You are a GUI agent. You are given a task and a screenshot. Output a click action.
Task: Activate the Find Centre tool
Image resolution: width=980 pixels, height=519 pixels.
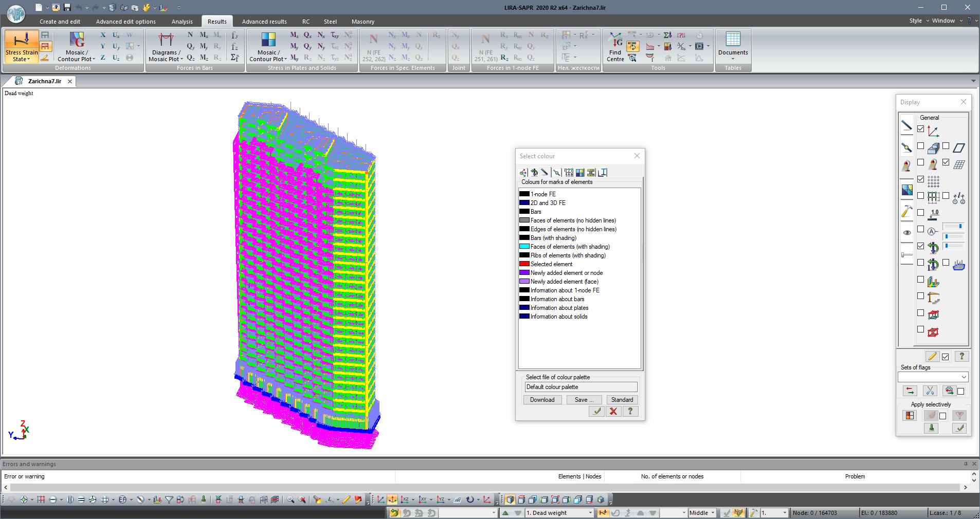click(x=615, y=46)
